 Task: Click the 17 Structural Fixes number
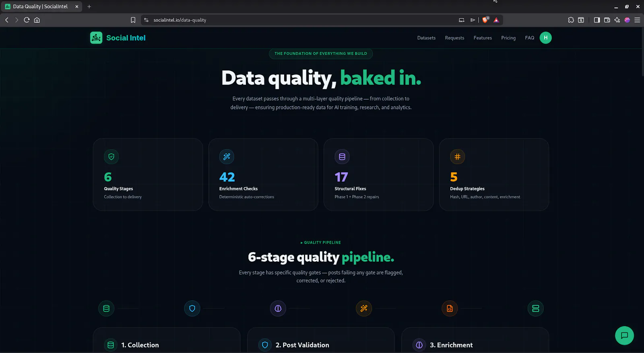pyautogui.click(x=341, y=177)
